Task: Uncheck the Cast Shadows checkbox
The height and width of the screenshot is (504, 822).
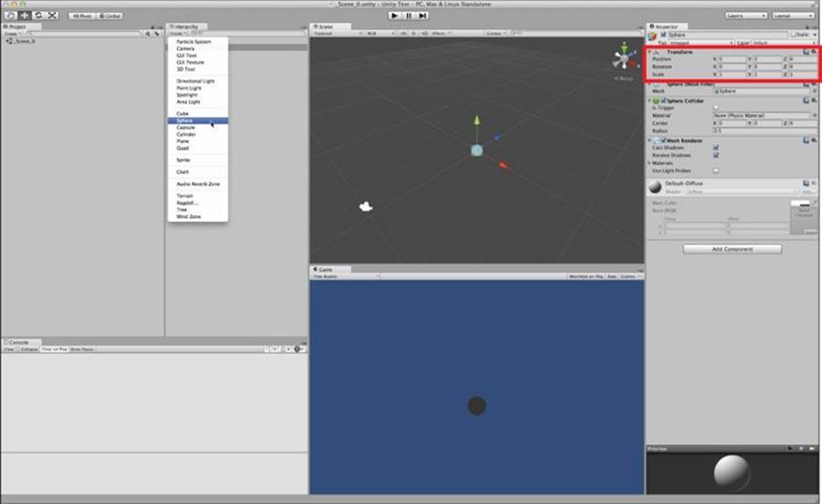Action: pyautogui.click(x=716, y=148)
